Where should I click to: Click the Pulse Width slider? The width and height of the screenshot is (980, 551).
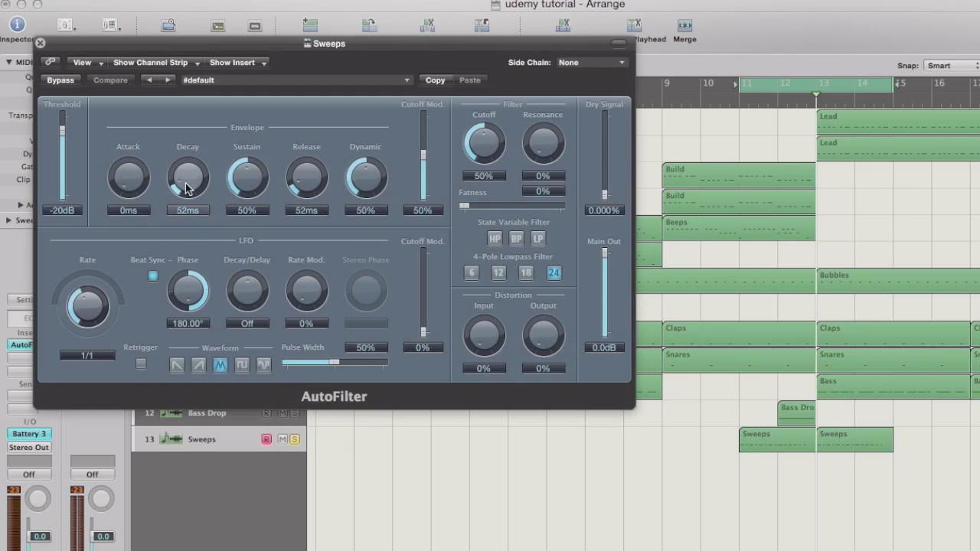(x=335, y=363)
